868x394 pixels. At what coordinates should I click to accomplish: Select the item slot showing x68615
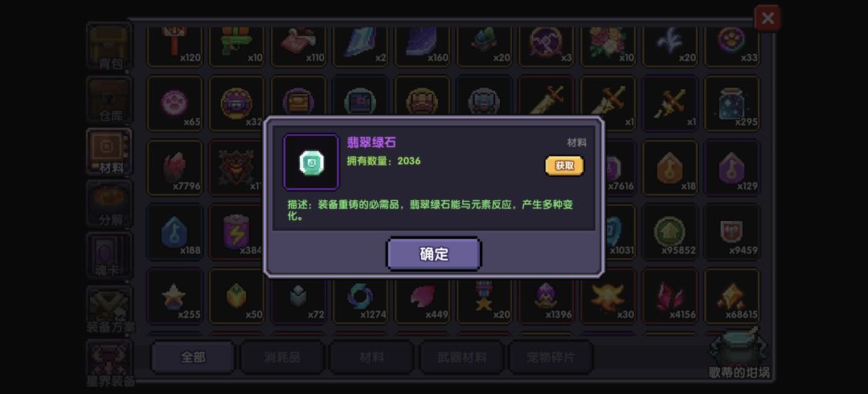pos(732,297)
